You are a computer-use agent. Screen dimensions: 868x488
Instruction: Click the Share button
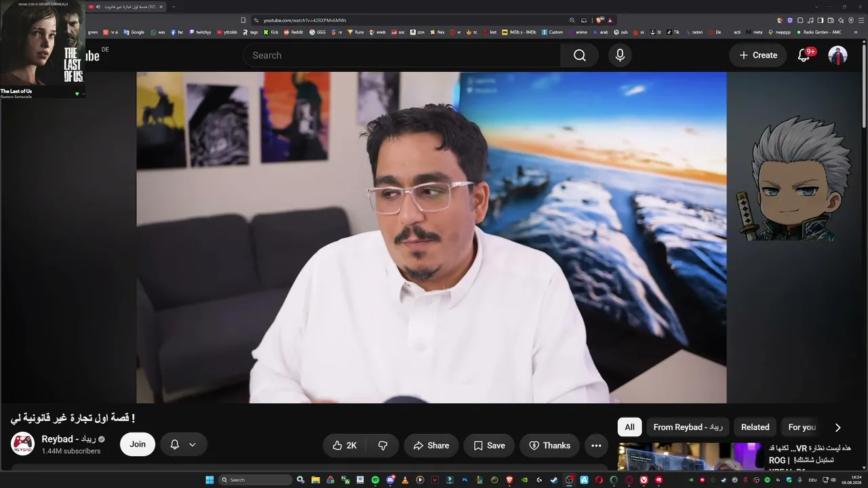[431, 445]
